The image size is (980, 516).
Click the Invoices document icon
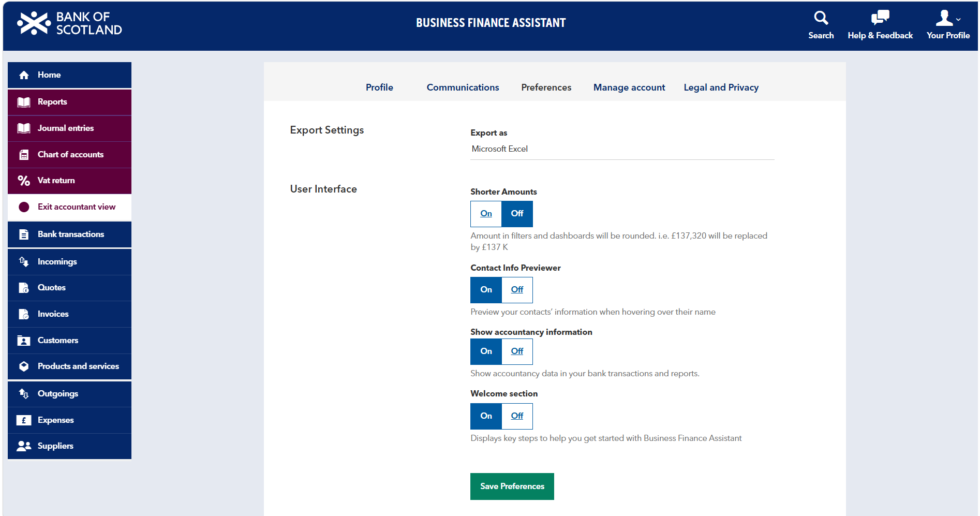click(24, 314)
